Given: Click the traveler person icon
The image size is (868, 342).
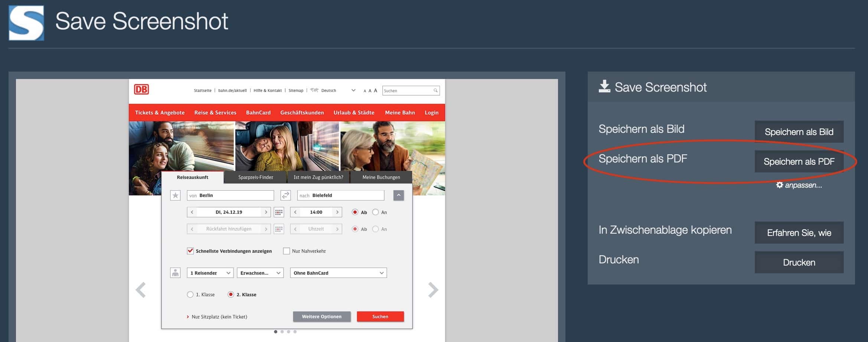Looking at the screenshot, I should click(x=175, y=273).
